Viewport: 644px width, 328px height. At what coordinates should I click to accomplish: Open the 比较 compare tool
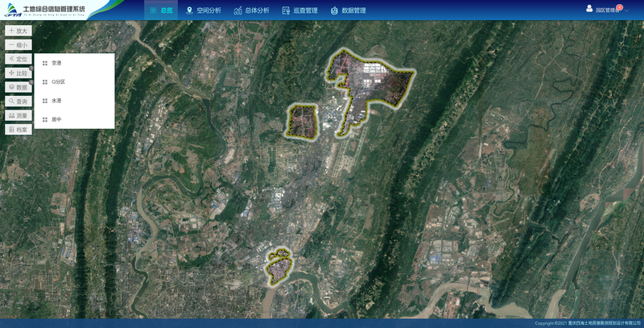pos(18,73)
